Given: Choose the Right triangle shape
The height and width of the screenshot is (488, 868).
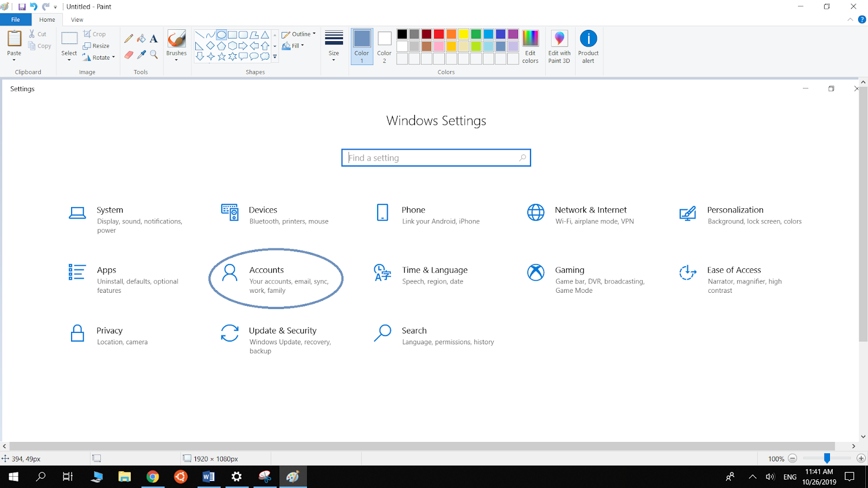Looking at the screenshot, I should point(200,46).
